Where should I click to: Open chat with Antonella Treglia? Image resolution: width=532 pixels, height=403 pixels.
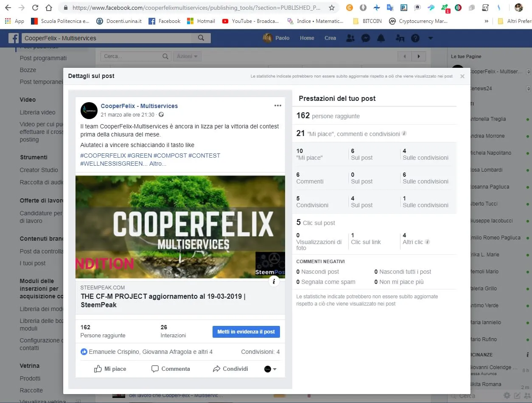[x=488, y=119]
